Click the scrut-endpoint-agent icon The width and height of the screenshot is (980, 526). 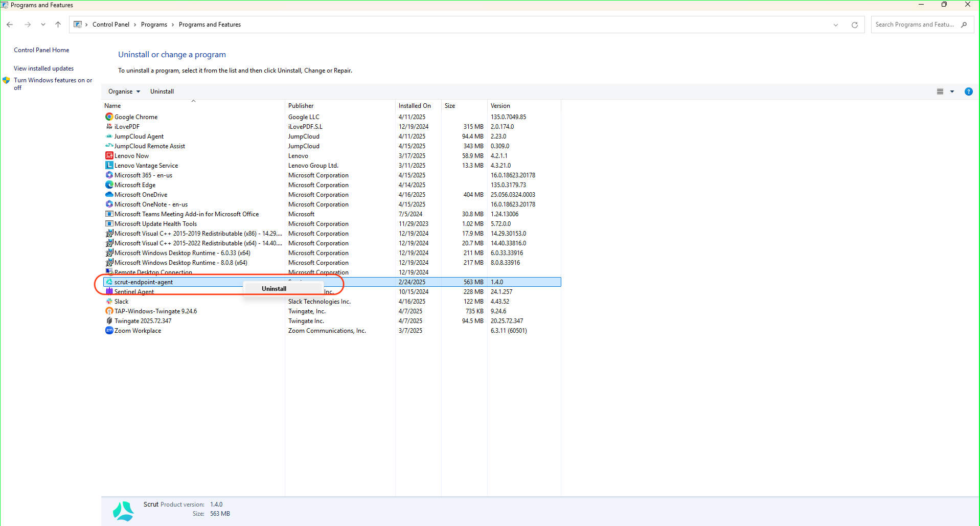coord(109,282)
